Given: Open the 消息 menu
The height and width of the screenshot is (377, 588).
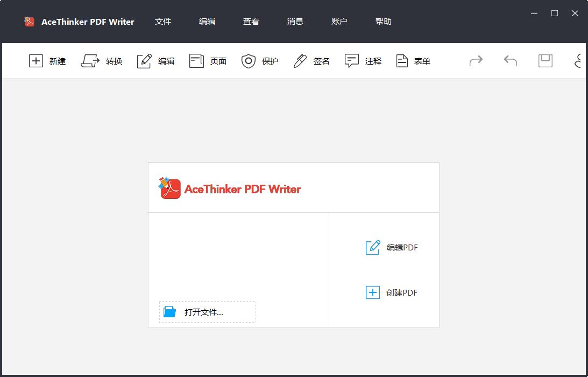Looking at the screenshot, I should [x=295, y=22].
